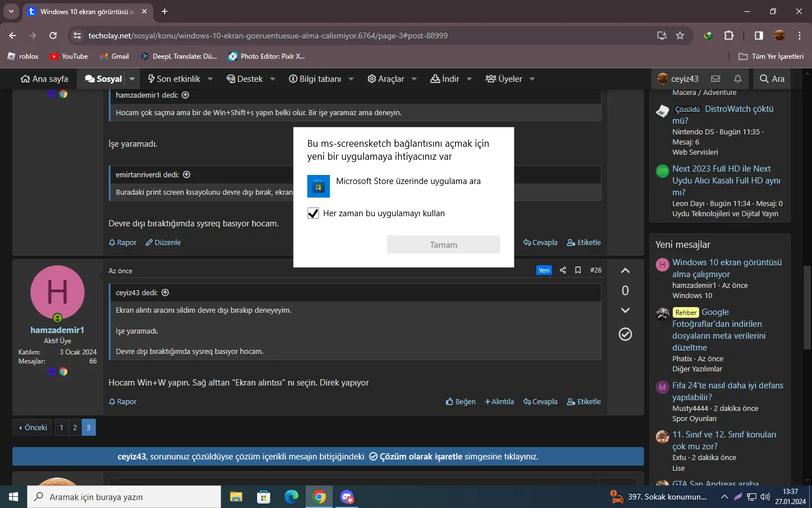Image resolution: width=812 pixels, height=508 pixels.
Task: Open Ana sayfa navigation item
Action: (44, 79)
